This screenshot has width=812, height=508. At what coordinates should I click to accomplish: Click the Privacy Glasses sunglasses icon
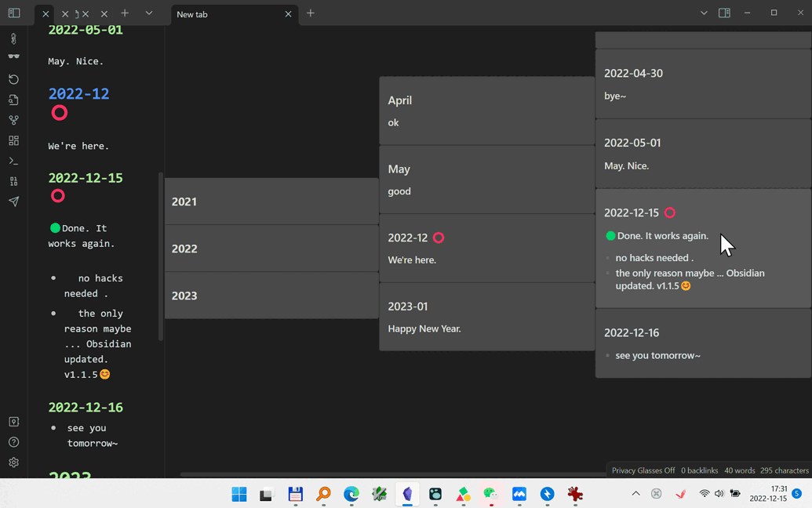click(x=13, y=56)
